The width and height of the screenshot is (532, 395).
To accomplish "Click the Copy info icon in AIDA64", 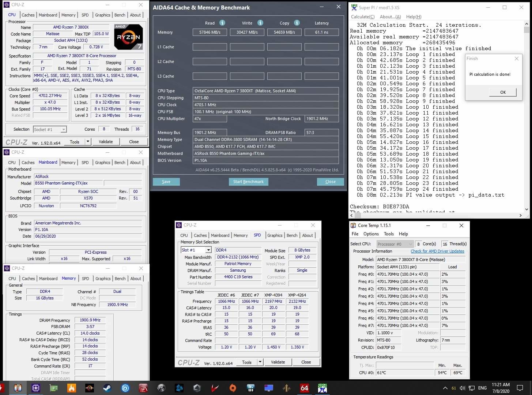I will pyautogui.click(x=297, y=23).
